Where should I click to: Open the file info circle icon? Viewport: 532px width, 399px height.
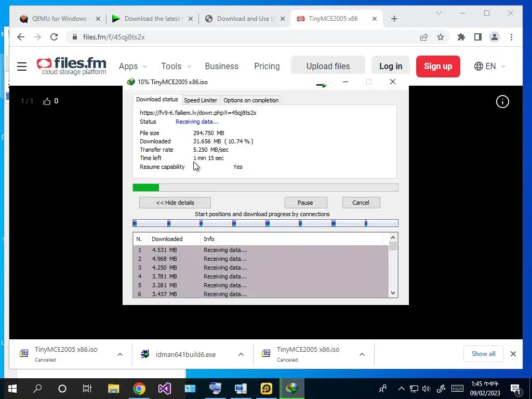[x=502, y=101]
